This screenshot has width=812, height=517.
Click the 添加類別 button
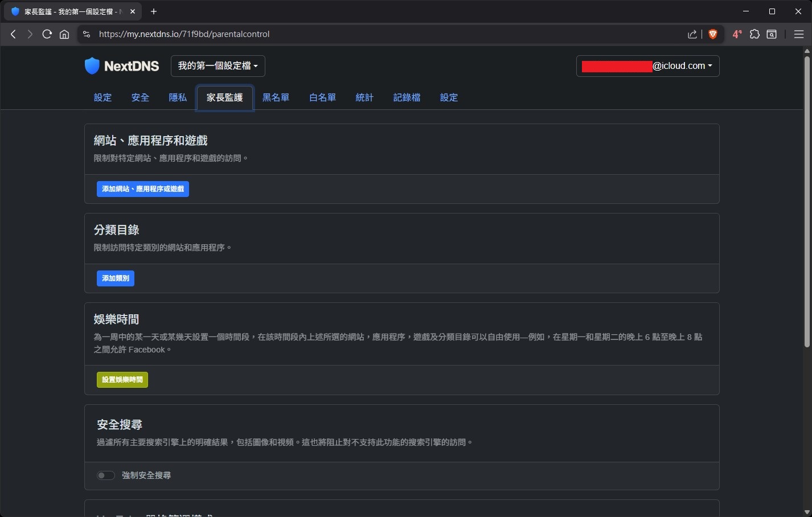click(x=116, y=278)
